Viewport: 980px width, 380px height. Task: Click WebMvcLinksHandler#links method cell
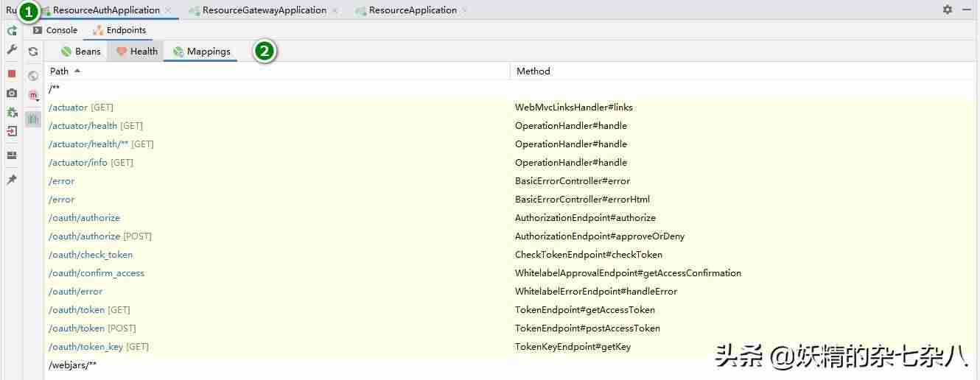click(x=574, y=108)
